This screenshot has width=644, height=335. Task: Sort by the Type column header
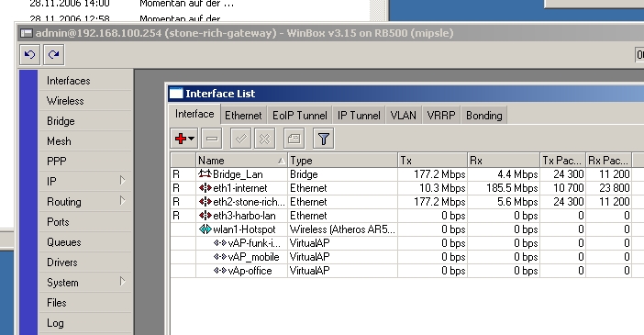click(x=342, y=161)
